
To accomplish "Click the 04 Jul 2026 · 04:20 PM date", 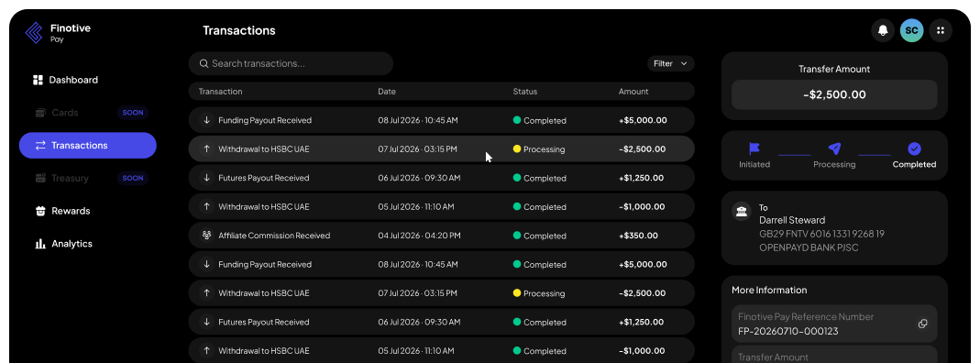I will click(419, 236).
